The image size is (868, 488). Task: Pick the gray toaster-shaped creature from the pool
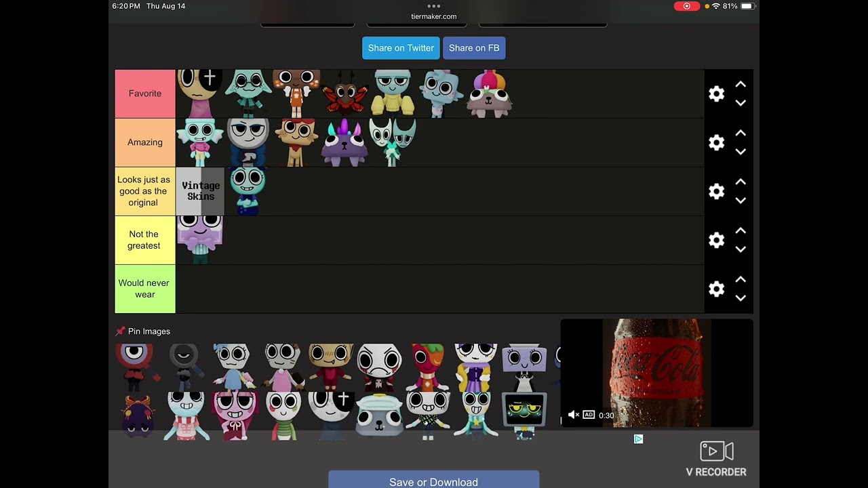[x=379, y=416]
